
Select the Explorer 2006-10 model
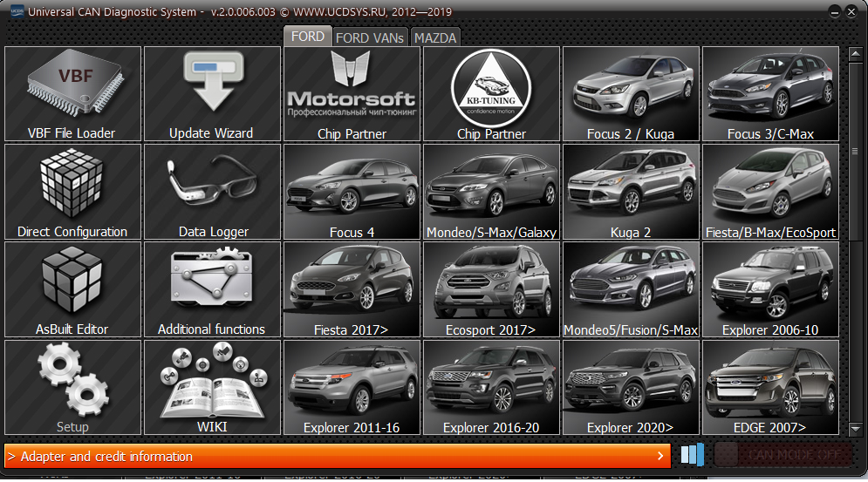tap(770, 289)
